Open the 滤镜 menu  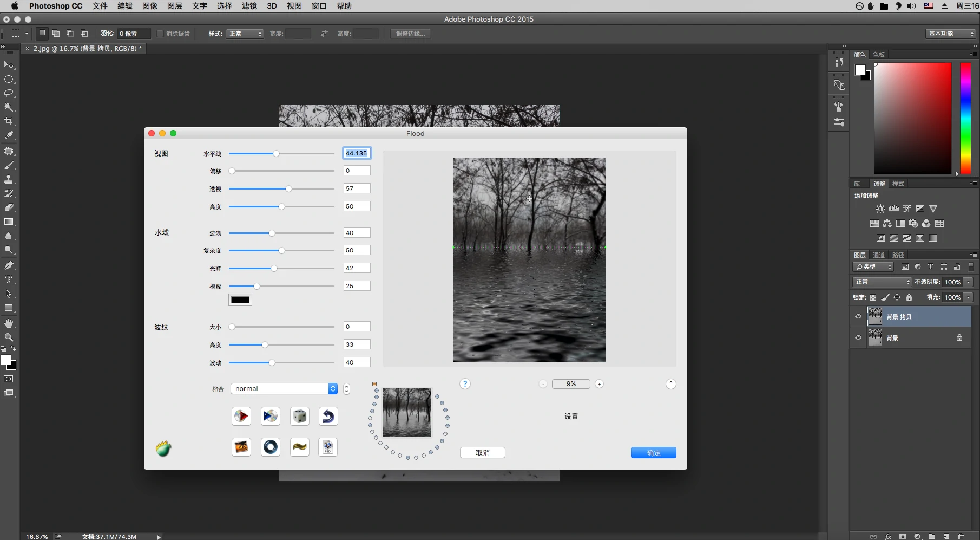249,6
